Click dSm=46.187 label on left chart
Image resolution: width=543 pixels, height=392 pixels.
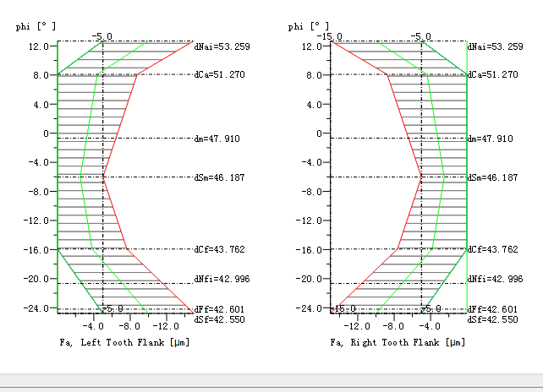[x=220, y=177]
